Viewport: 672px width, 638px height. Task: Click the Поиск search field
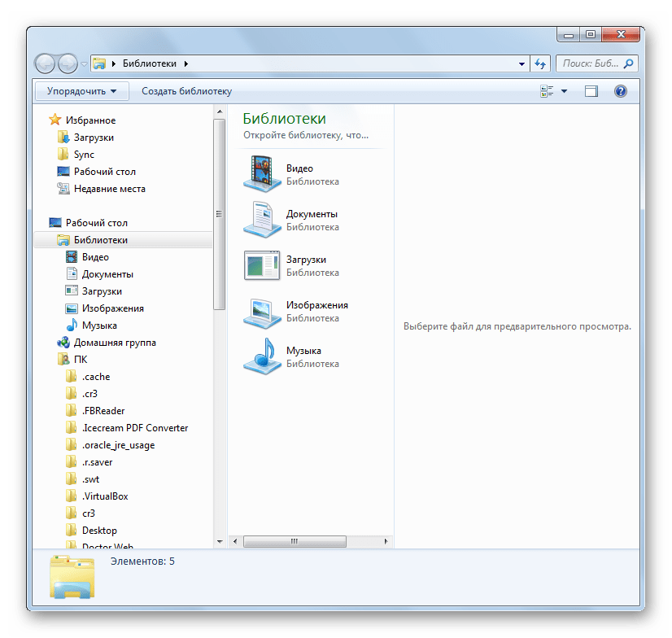(590, 63)
